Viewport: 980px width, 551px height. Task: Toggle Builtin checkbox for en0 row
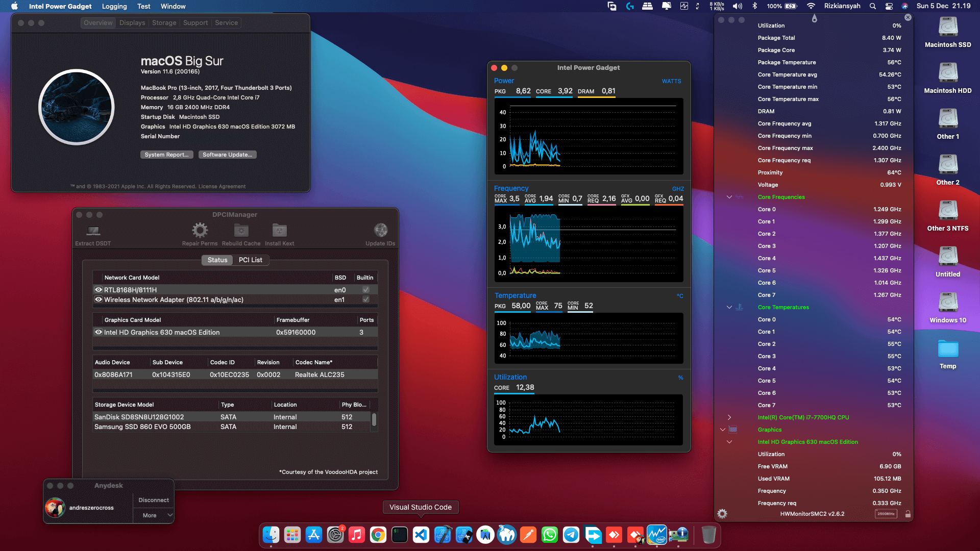click(x=366, y=290)
